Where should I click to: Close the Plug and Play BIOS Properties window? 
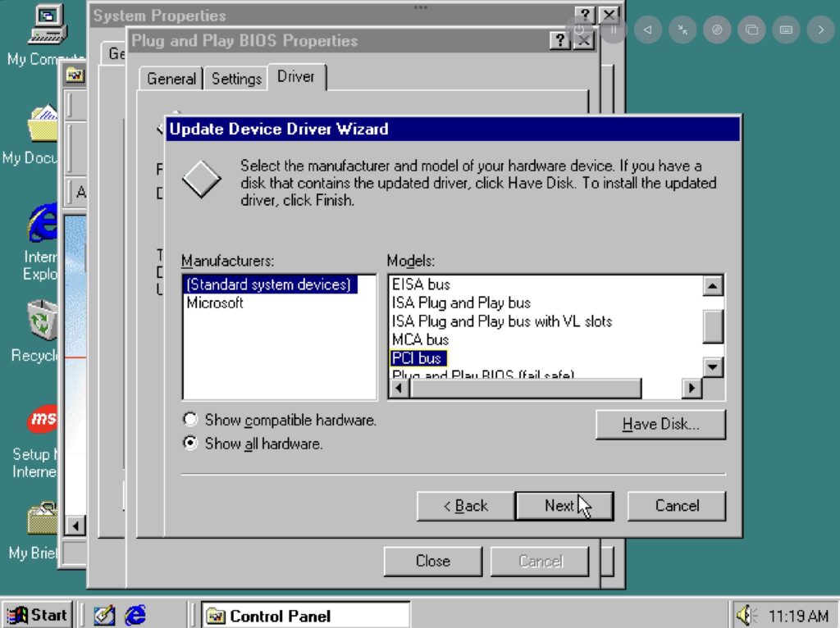584,41
